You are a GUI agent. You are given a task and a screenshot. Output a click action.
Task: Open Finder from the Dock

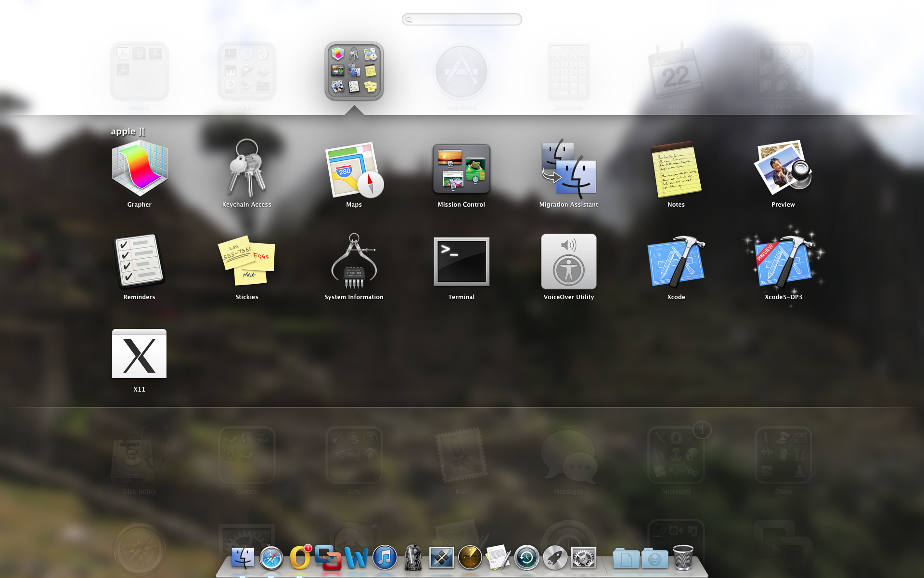(243, 558)
